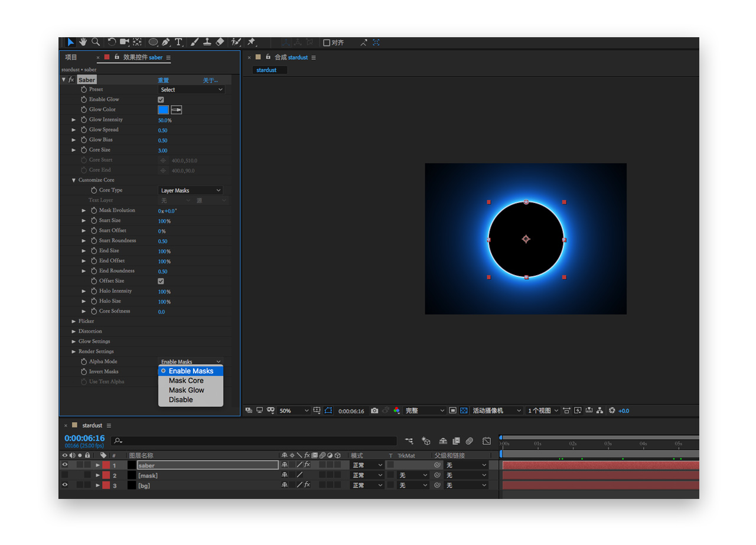Open the Preset Select dropdown

pos(191,90)
